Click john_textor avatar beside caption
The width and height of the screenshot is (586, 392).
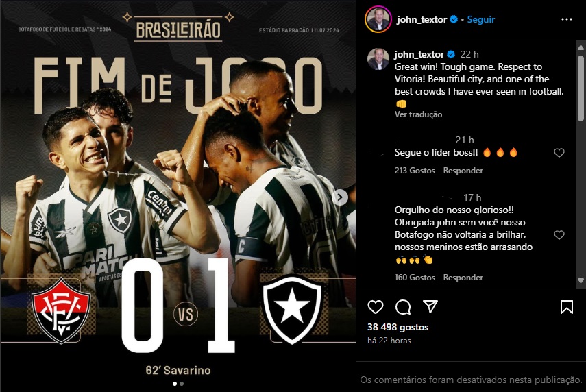pos(378,59)
